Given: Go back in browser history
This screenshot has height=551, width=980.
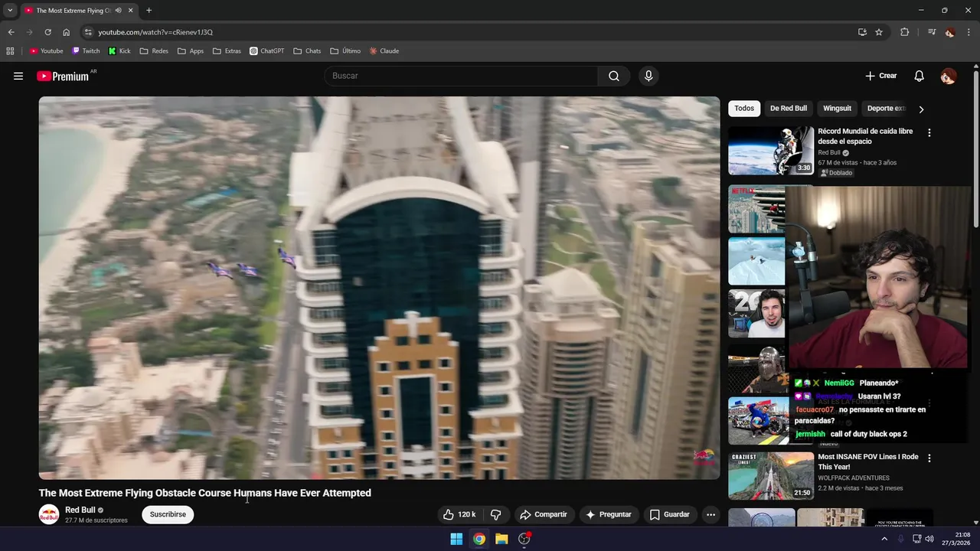Looking at the screenshot, I should coord(11,32).
